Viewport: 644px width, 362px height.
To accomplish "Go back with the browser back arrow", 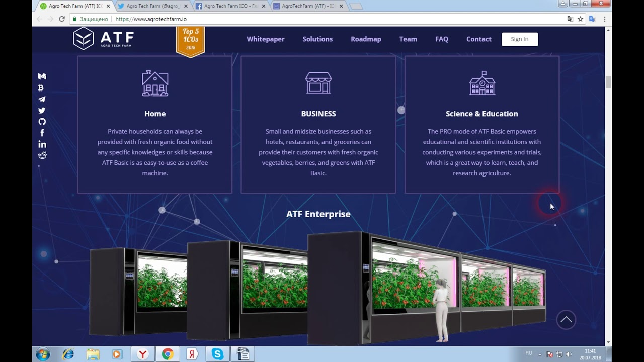I will click(x=40, y=19).
